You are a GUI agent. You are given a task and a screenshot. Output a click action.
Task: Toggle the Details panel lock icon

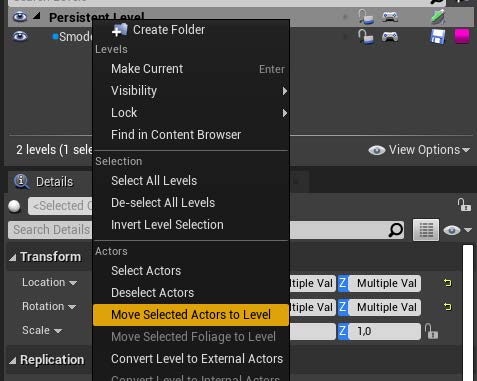coord(464,205)
